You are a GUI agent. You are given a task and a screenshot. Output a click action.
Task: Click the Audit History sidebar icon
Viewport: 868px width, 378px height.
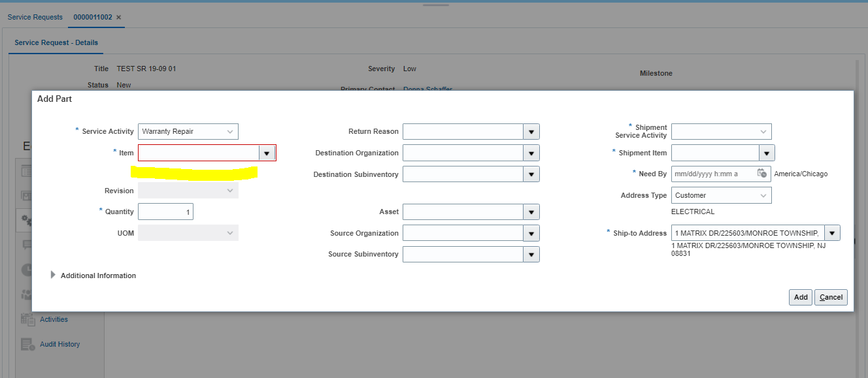(27, 344)
